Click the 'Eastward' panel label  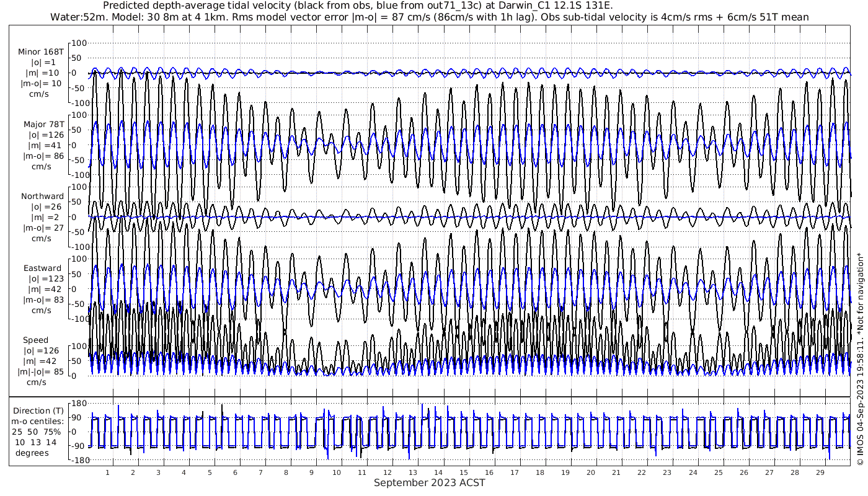(43, 268)
